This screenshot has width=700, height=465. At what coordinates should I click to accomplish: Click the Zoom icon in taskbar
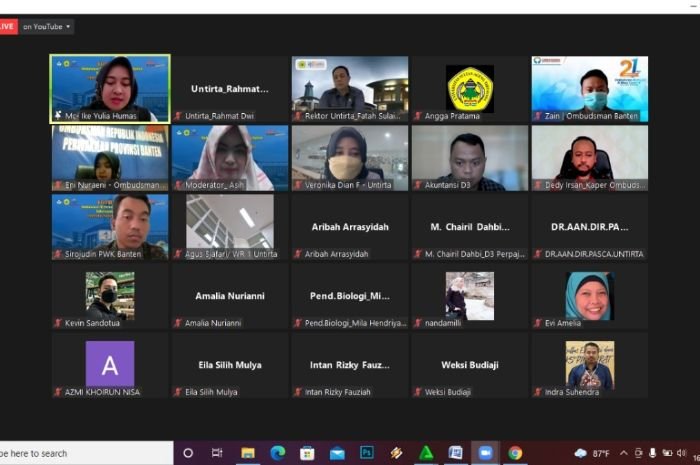[485, 453]
